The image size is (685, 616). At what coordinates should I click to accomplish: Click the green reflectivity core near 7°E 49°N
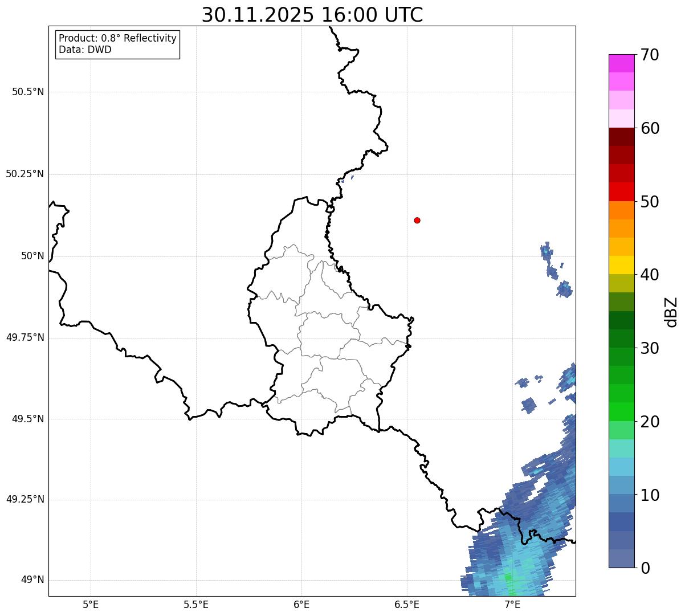508,577
